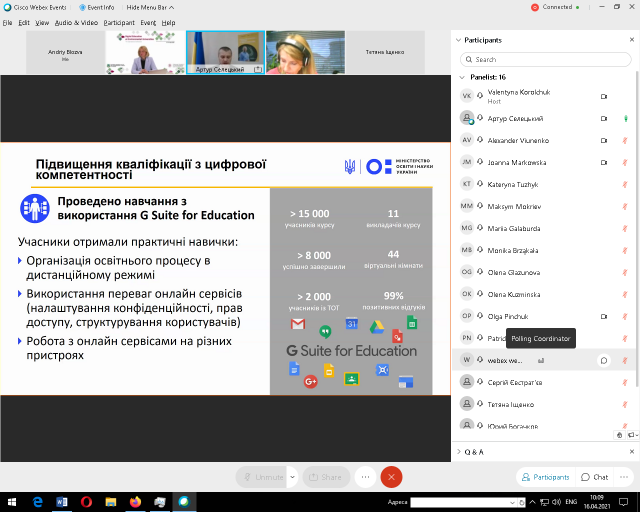Click the taskbar address input field
Image resolution: width=640 pixels, height=512 pixels.
460,502
